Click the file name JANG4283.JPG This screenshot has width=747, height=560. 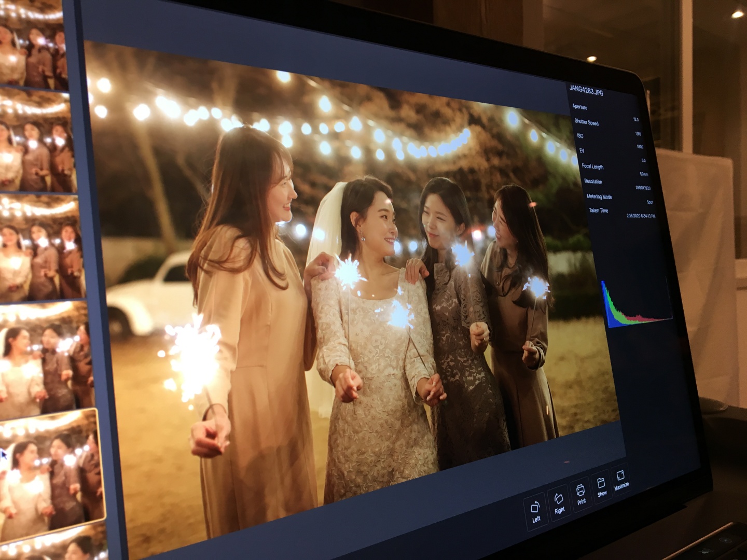click(586, 90)
